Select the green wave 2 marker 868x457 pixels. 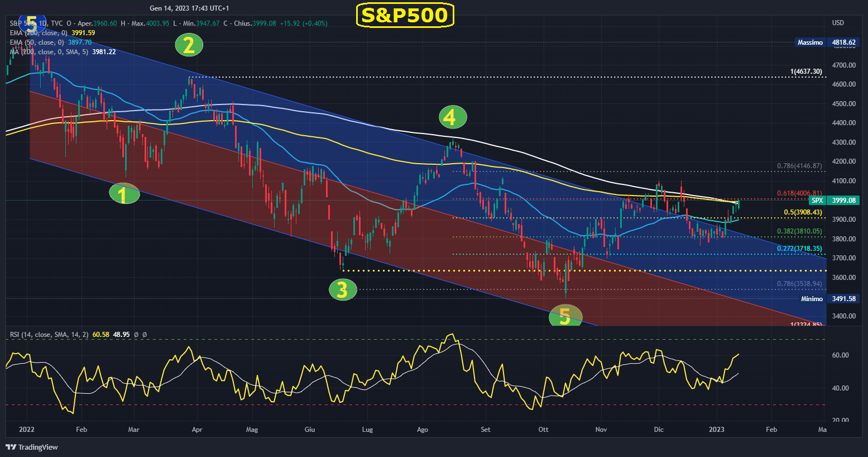pos(189,45)
